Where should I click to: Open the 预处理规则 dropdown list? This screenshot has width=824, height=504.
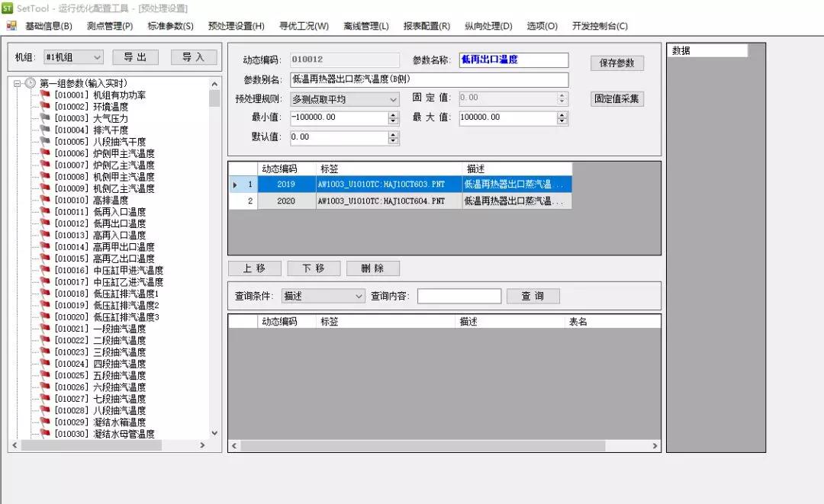coord(393,99)
